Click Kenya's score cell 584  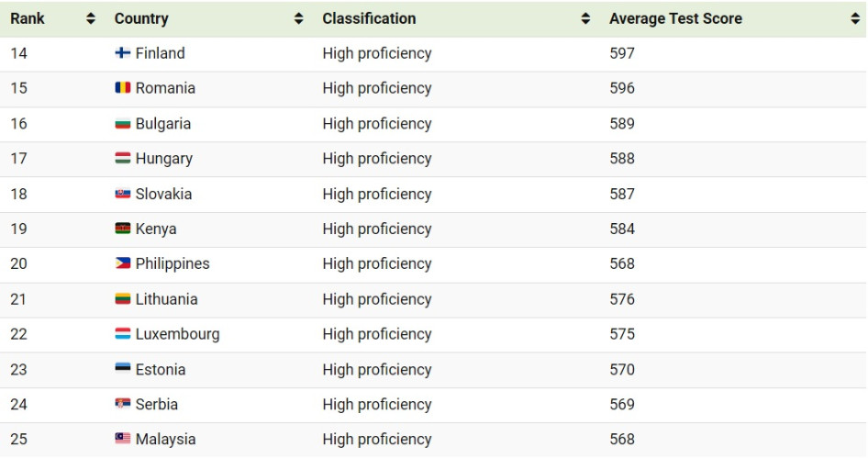pos(622,229)
